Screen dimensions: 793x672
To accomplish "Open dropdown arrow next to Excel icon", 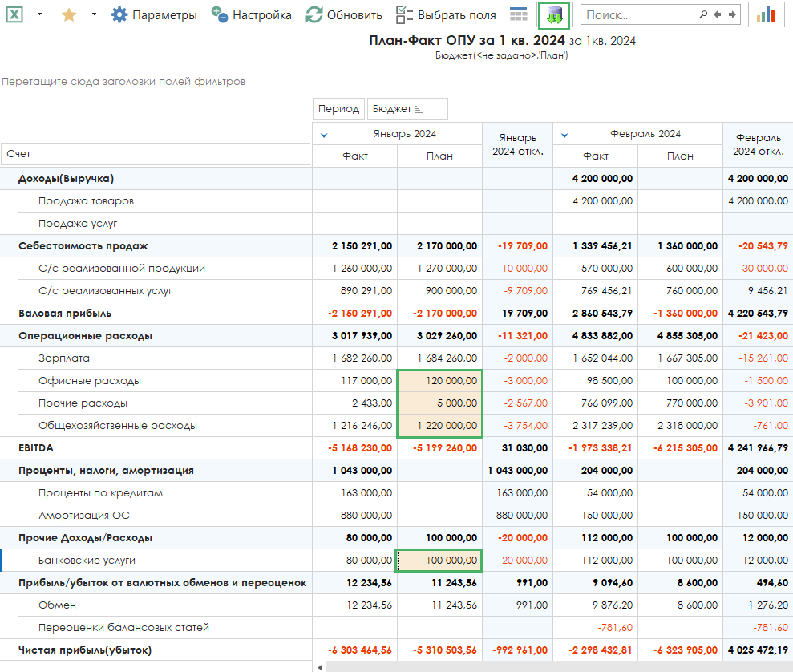I will (x=39, y=14).
